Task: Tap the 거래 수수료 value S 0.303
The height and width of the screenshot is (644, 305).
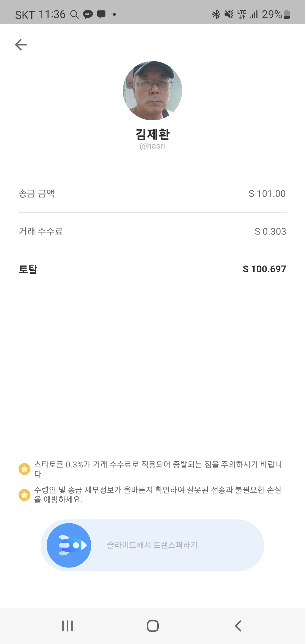Action: pyautogui.click(x=270, y=232)
